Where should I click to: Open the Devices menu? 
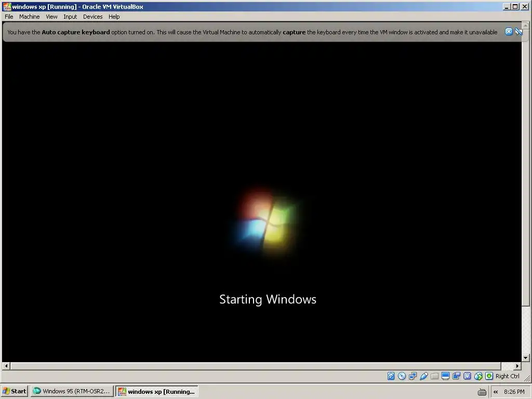tap(92, 17)
